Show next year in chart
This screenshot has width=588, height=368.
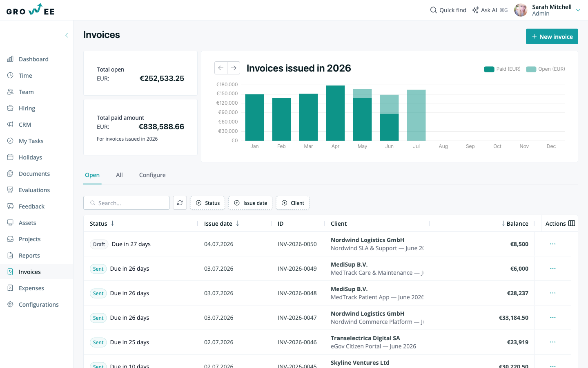234,68
